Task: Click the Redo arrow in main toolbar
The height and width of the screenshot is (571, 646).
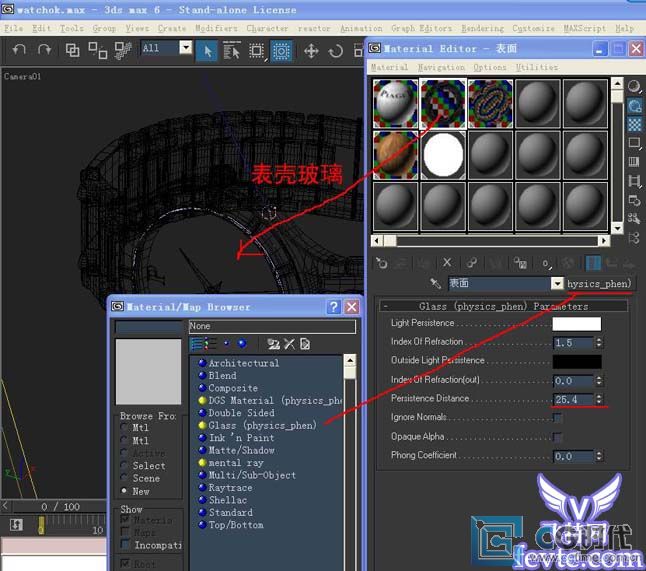Action: pos(44,50)
